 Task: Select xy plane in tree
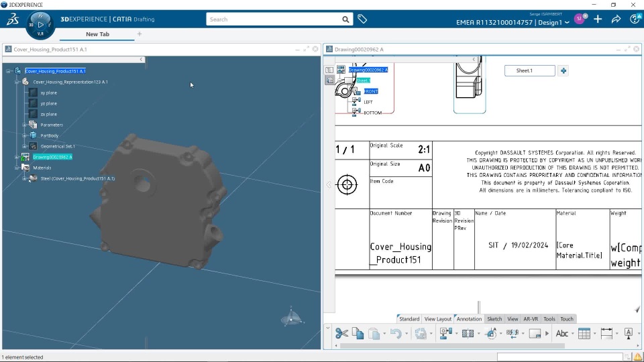click(48, 93)
